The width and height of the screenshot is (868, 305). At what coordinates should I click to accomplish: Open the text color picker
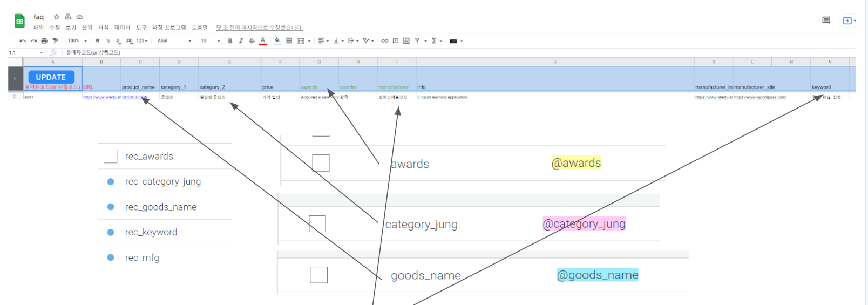[263, 41]
